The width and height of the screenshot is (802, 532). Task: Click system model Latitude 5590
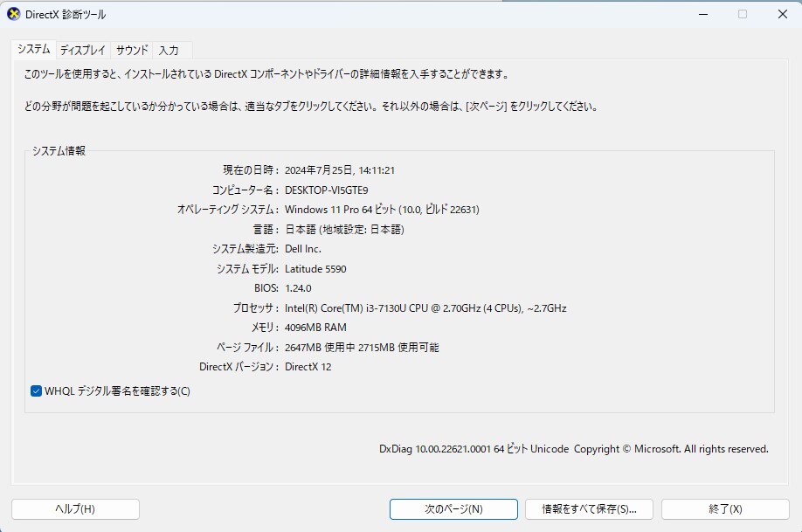click(315, 269)
